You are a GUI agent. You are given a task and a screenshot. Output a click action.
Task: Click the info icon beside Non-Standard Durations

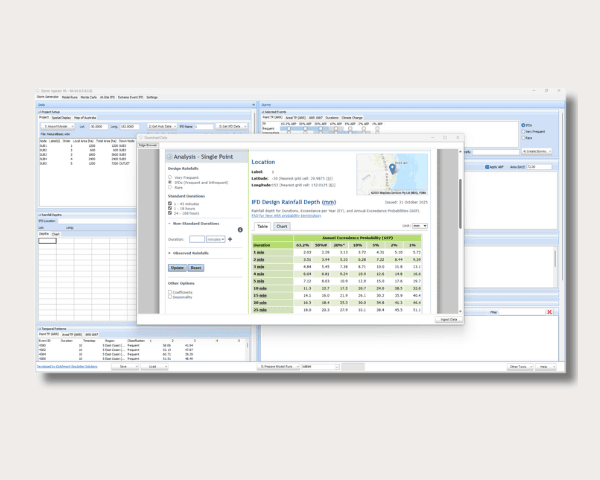point(240,230)
